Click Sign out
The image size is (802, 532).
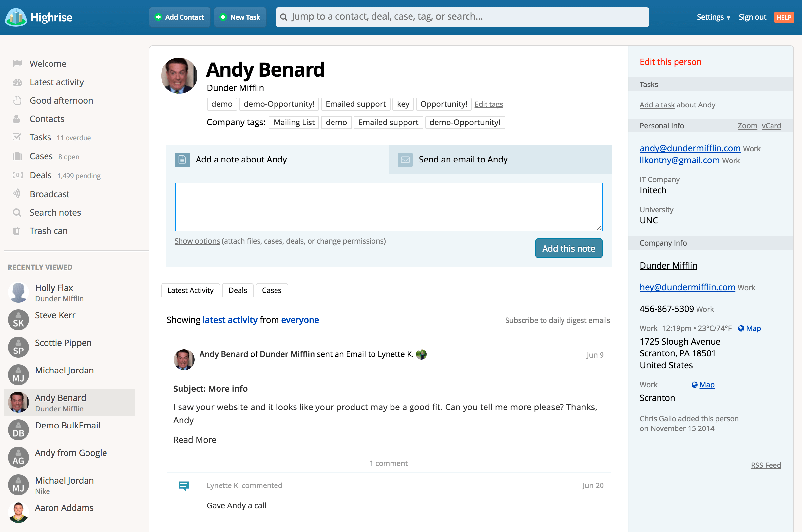[x=753, y=17]
